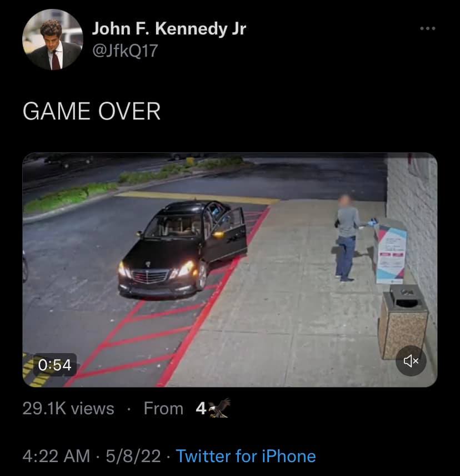Tap the GAME OVER tweet text

pyautogui.click(x=91, y=111)
